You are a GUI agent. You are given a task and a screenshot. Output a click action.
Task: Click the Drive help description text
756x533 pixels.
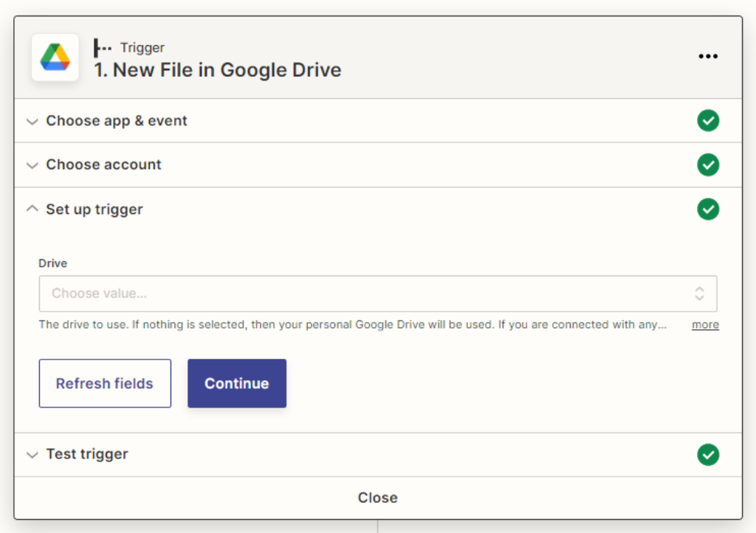(352, 325)
